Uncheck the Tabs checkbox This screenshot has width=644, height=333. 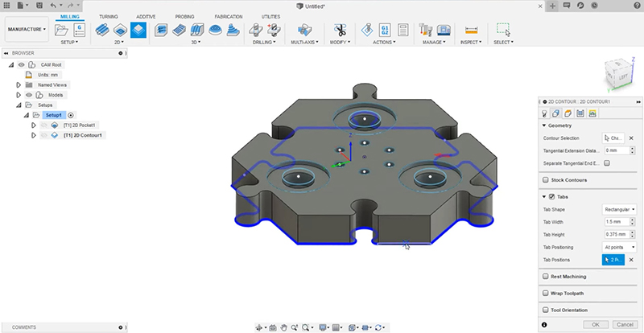(547, 197)
